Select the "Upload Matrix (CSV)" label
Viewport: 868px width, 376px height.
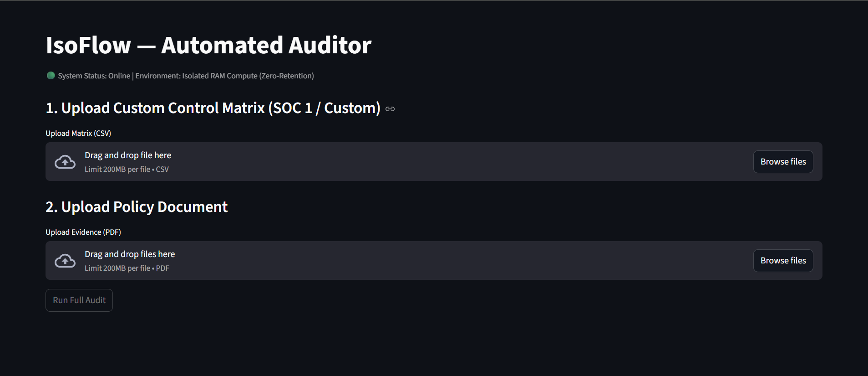pos(78,133)
